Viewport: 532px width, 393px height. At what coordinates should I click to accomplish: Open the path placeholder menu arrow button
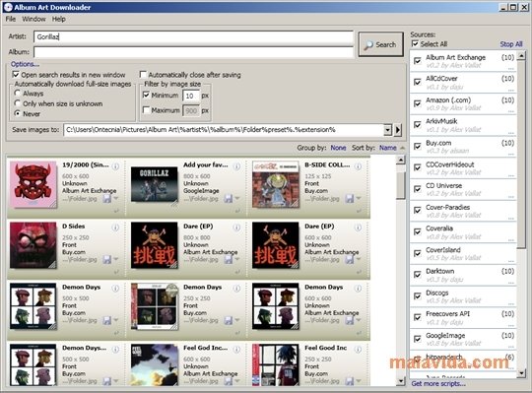pyautogui.click(x=398, y=130)
